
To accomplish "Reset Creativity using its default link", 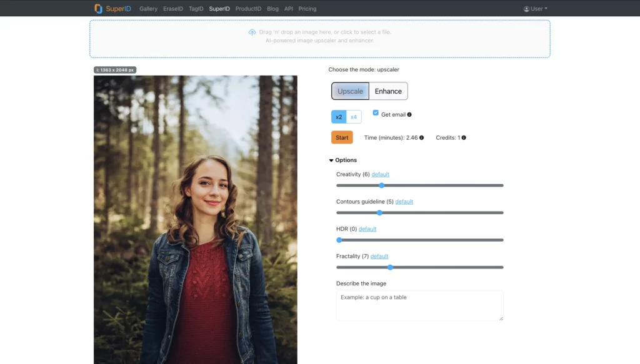I will pyautogui.click(x=380, y=174).
